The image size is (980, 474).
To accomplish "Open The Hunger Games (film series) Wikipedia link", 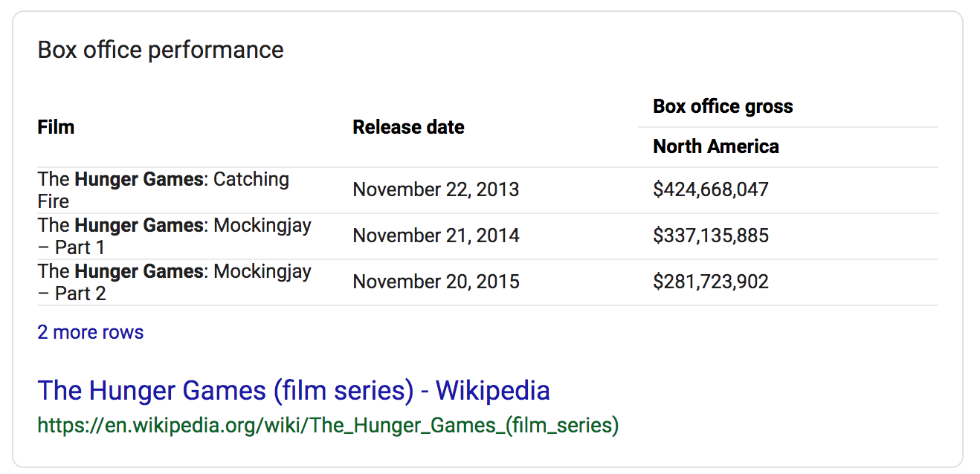I will 294,390.
